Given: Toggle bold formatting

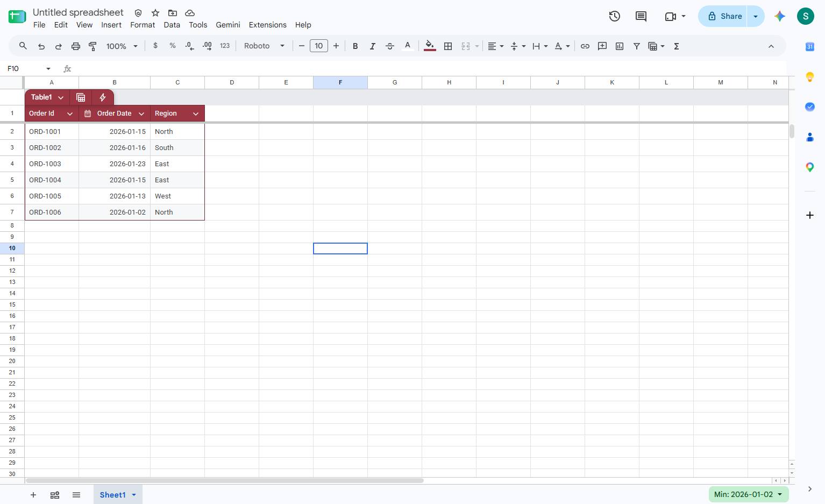Looking at the screenshot, I should point(355,46).
